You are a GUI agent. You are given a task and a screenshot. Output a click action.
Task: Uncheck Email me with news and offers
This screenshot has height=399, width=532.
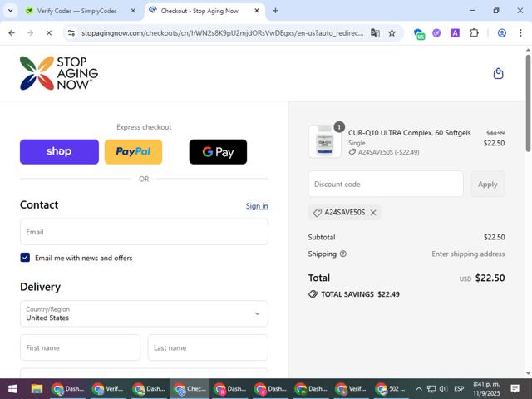point(25,258)
